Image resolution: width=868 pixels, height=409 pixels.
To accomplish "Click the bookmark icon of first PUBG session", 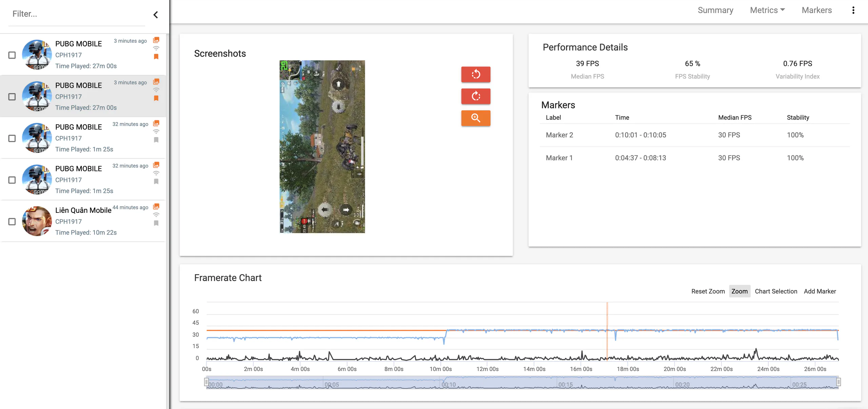I will (156, 57).
